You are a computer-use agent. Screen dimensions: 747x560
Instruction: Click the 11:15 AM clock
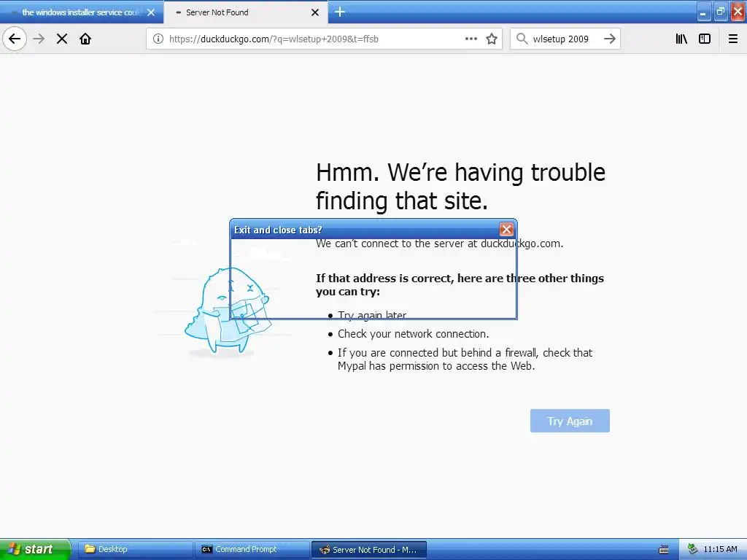[720, 550]
